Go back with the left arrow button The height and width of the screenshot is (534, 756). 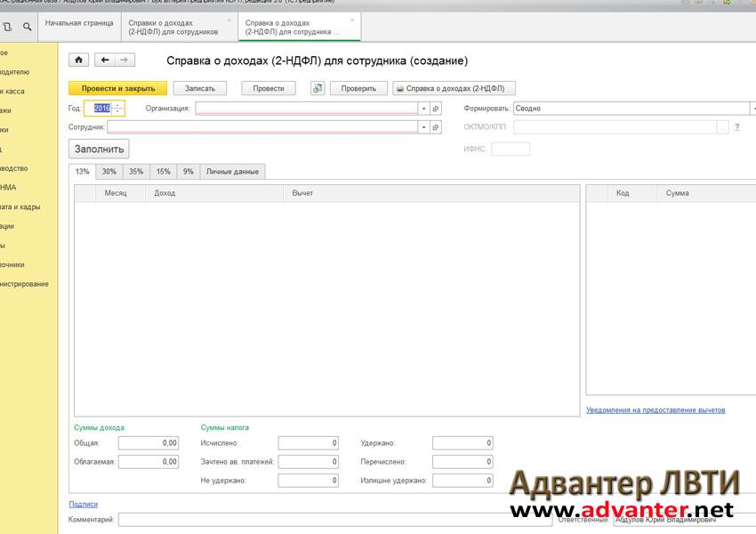105,60
